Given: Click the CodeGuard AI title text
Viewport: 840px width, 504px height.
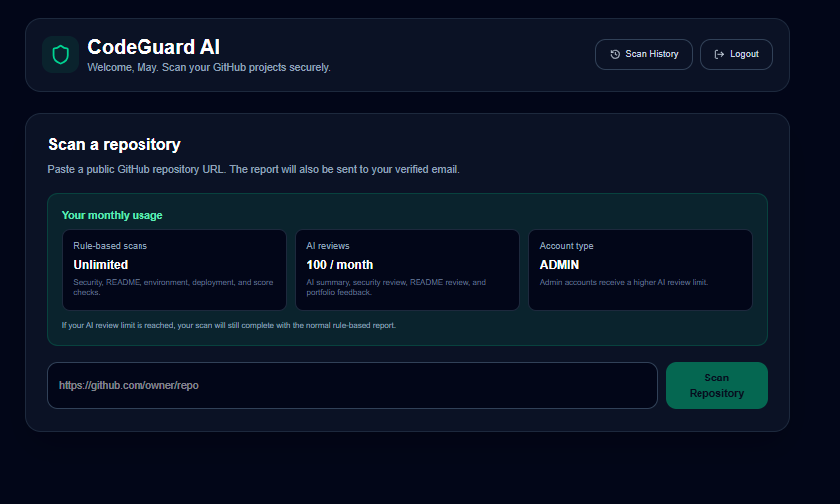Looking at the screenshot, I should (153, 47).
